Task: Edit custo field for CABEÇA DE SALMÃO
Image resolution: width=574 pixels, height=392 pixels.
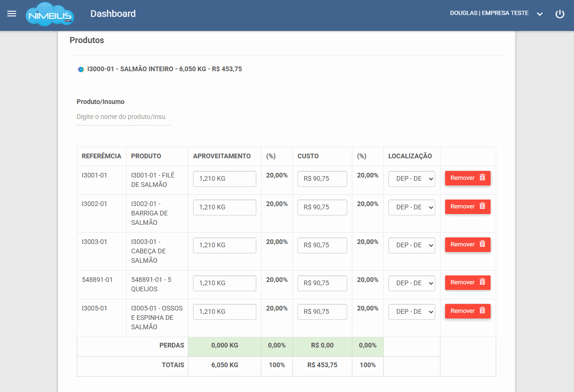Action: coord(322,245)
